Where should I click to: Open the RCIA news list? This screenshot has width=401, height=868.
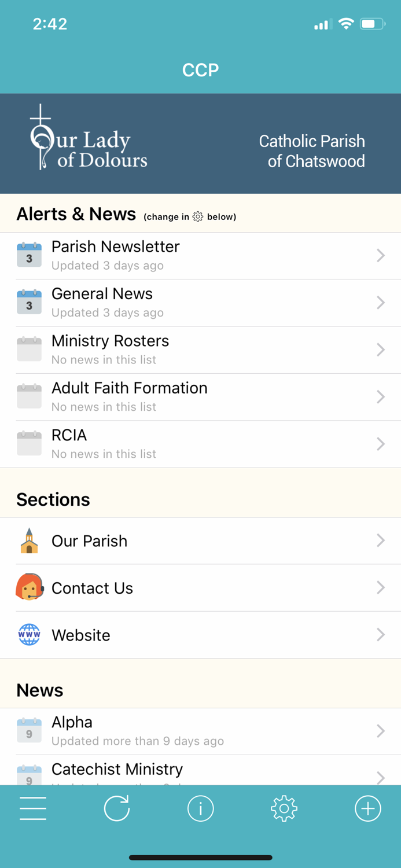[x=200, y=443]
